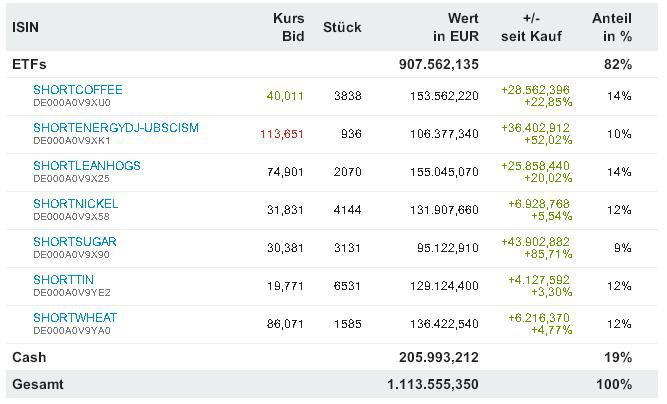The image size is (667, 404).
Task: Sort by the ISIN column header
Action: (x=25, y=28)
